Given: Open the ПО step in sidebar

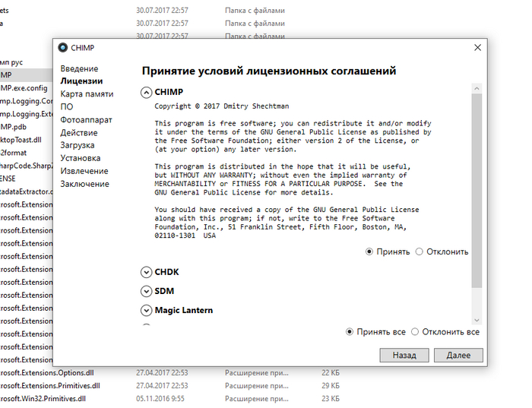Looking at the screenshot, I should pos(67,107).
